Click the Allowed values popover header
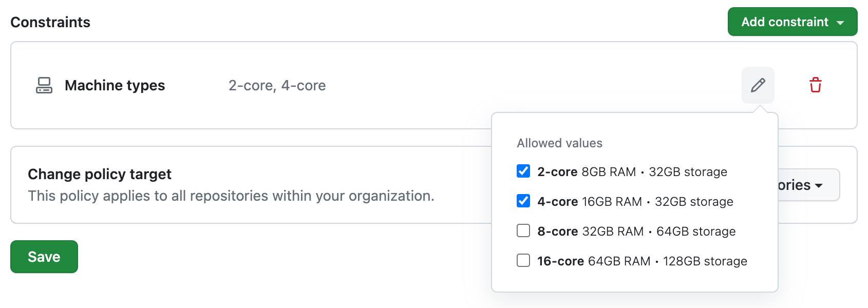Screen dimensions: 868x308 [559, 143]
